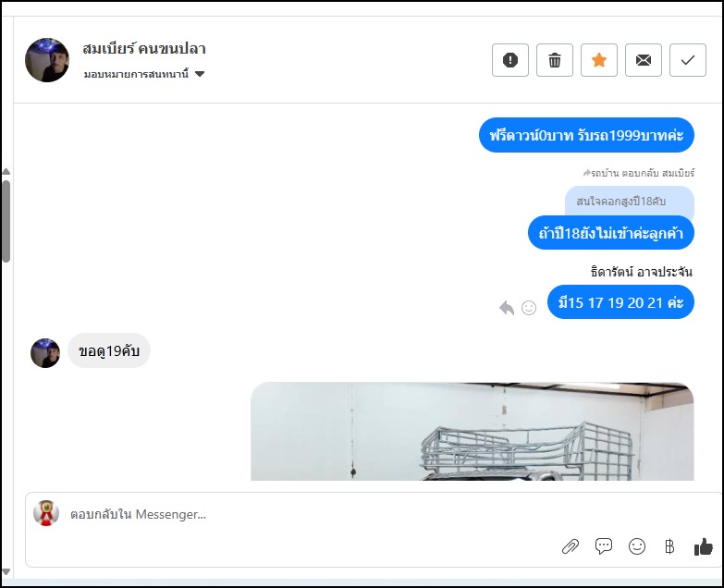Mark conversation as done with checkmark
The image size is (724, 588).
coord(688,60)
